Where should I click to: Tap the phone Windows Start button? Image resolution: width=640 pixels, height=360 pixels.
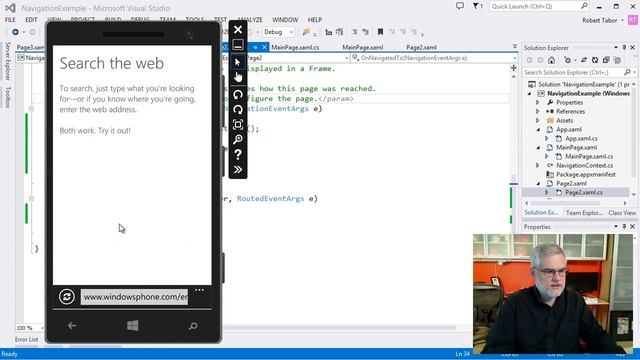133,326
